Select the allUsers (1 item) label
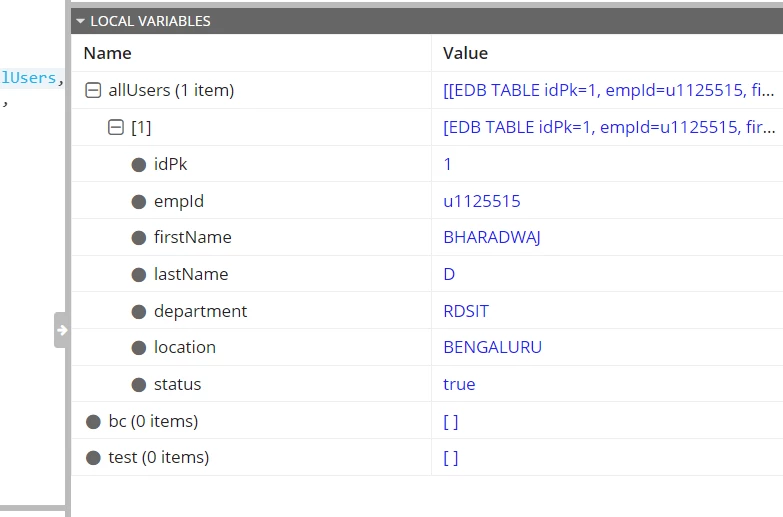Image resolution: width=783 pixels, height=517 pixels. (171, 90)
